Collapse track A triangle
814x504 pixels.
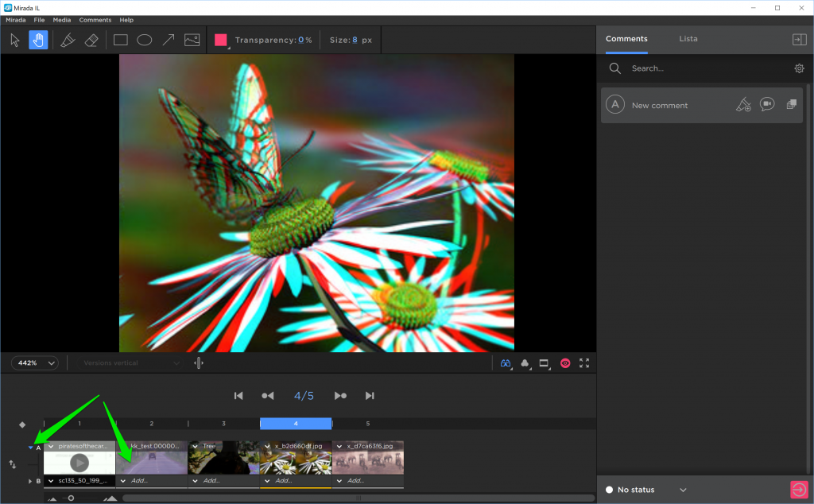pos(31,448)
